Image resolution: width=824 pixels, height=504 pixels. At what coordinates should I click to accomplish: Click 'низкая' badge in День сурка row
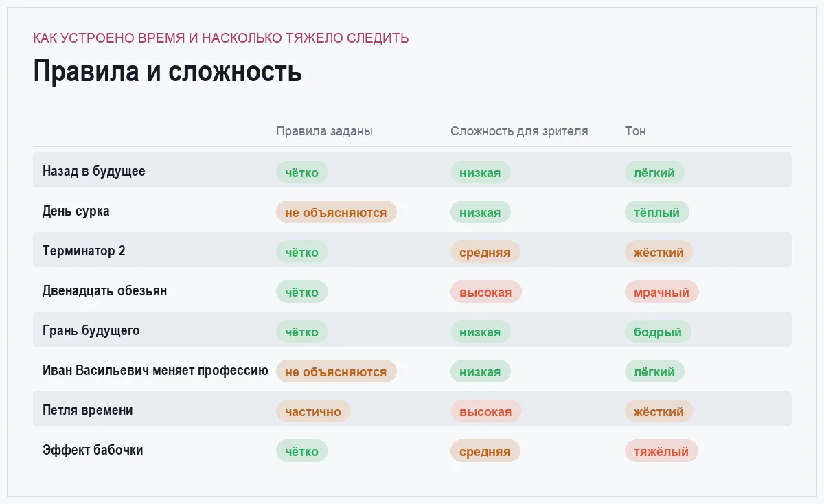tap(480, 212)
